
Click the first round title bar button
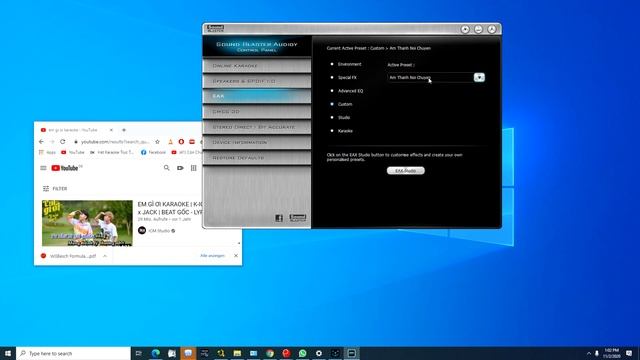[465, 29]
